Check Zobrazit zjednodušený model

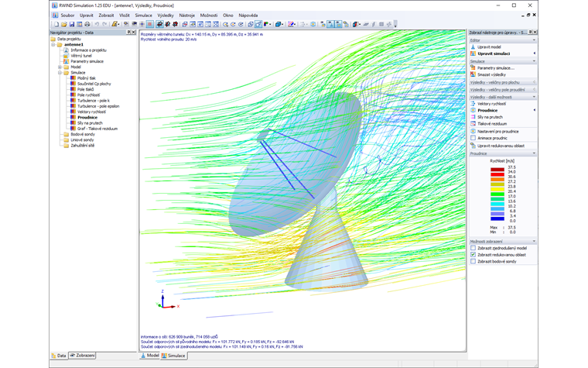(x=473, y=248)
